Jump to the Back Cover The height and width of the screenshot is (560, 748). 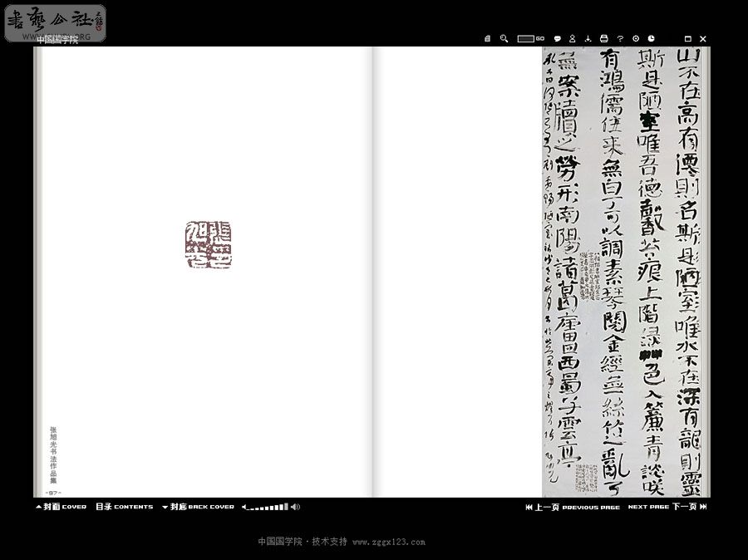[199, 507]
